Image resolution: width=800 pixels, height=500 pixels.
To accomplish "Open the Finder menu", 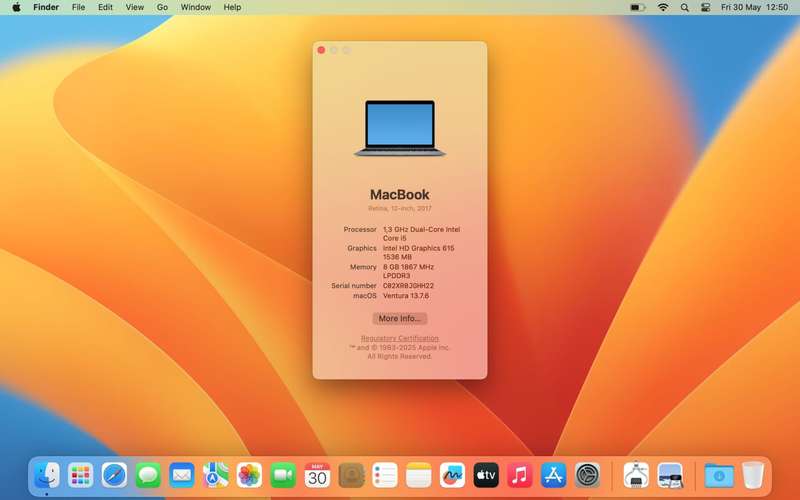I will coord(46,7).
